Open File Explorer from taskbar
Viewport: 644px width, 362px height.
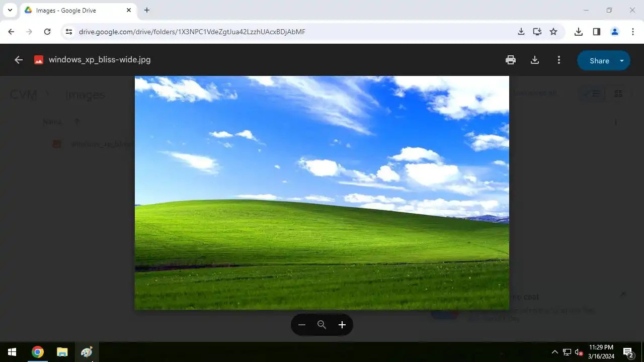[x=62, y=352]
